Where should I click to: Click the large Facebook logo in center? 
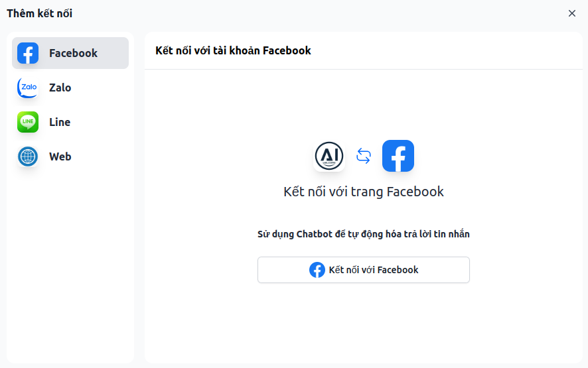point(398,156)
